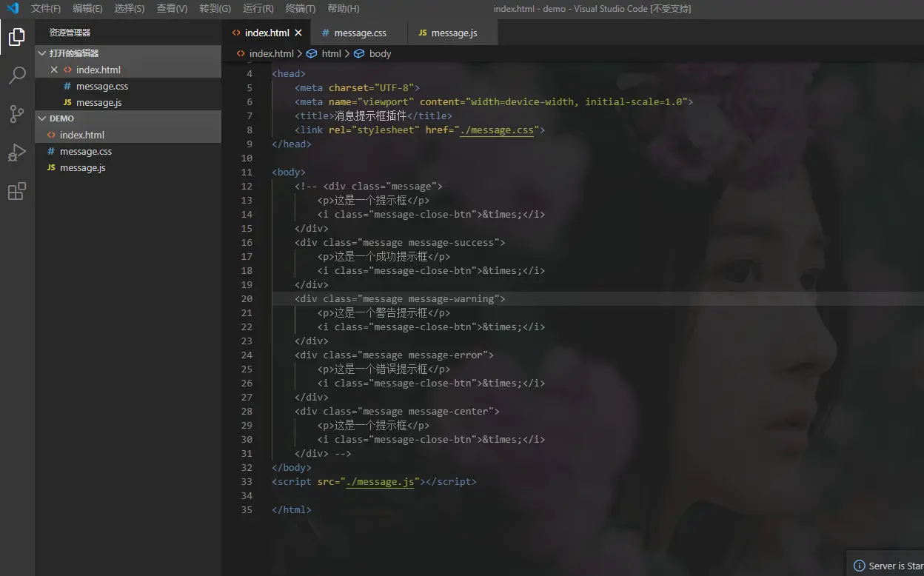Viewport: 924px width, 576px height.
Task: Open the 编辑(E) menu
Action: [87, 8]
